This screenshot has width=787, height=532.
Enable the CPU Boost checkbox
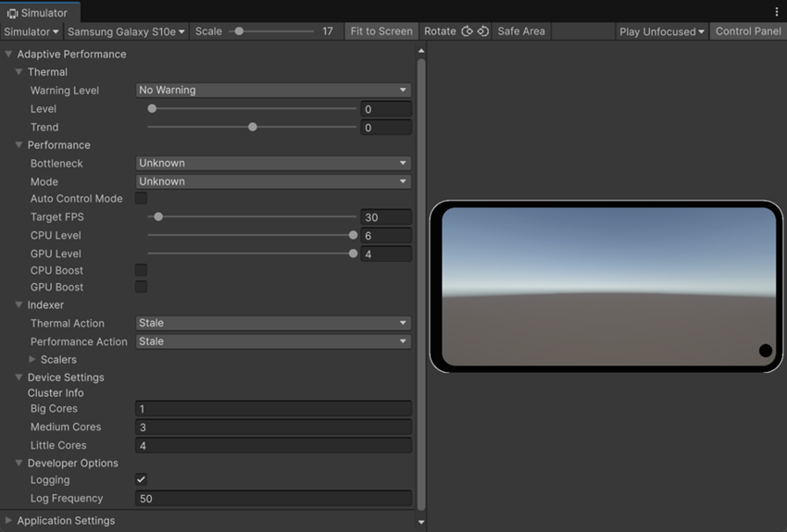tap(142, 270)
